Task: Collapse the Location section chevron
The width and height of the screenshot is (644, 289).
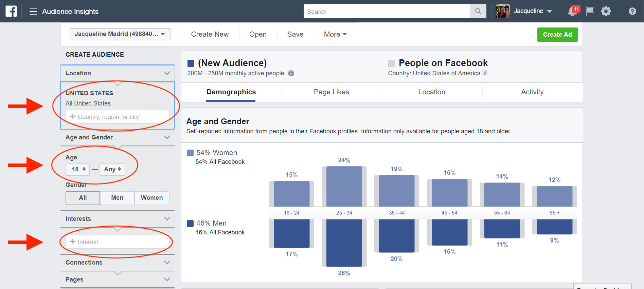Action: (167, 73)
